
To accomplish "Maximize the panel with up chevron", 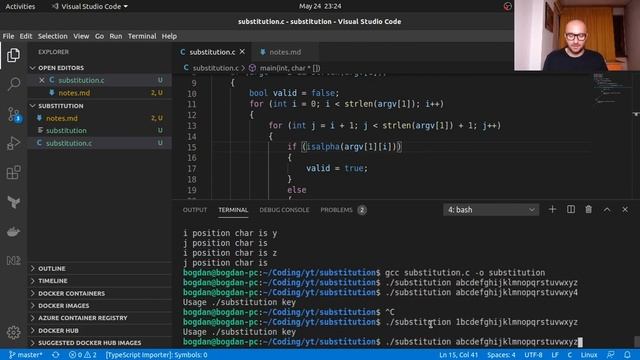I will [x=607, y=209].
